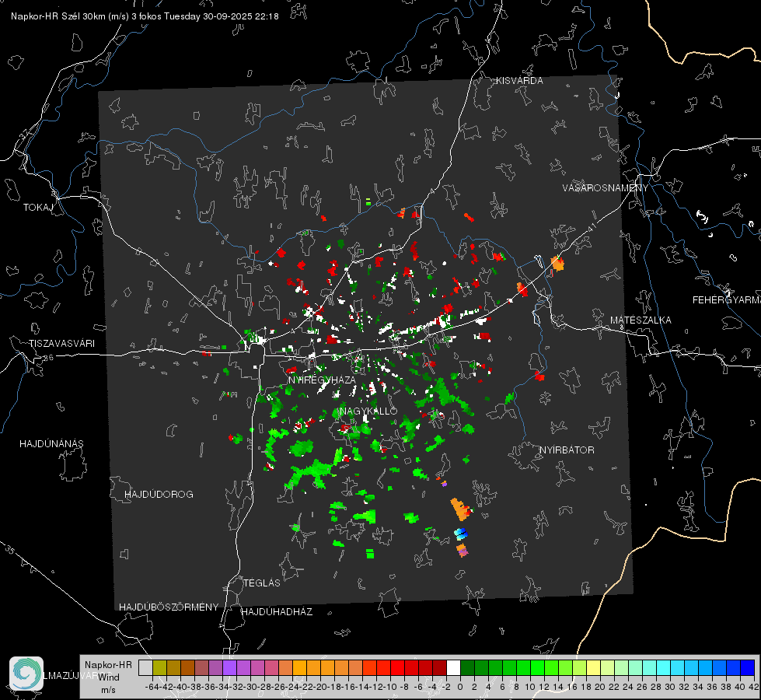Click the HAJDÚDOROG town label
Image resolution: width=761 pixels, height=700 pixels.
(159, 494)
